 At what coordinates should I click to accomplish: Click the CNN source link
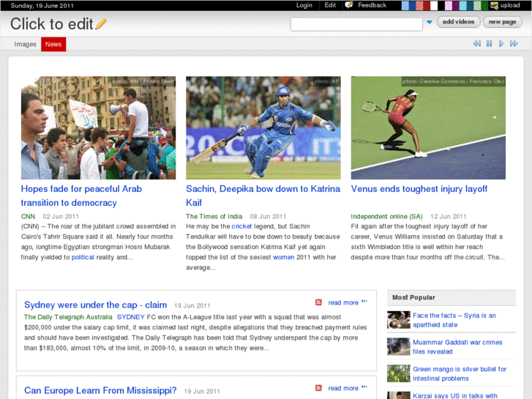(28, 216)
